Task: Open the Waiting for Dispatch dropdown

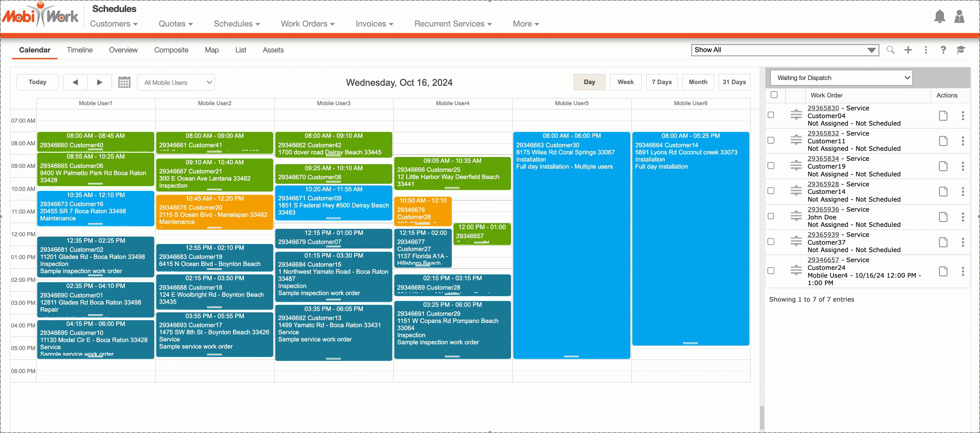Action: 841,78
